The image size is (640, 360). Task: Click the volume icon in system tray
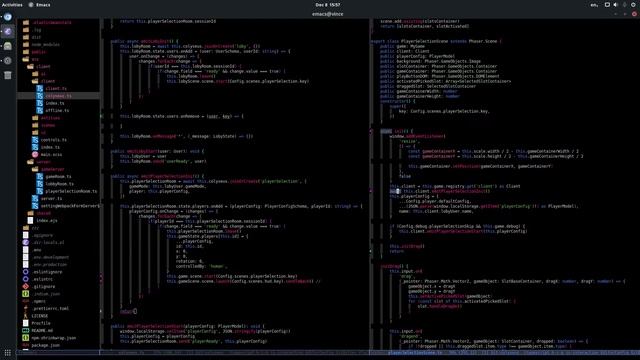point(616,5)
